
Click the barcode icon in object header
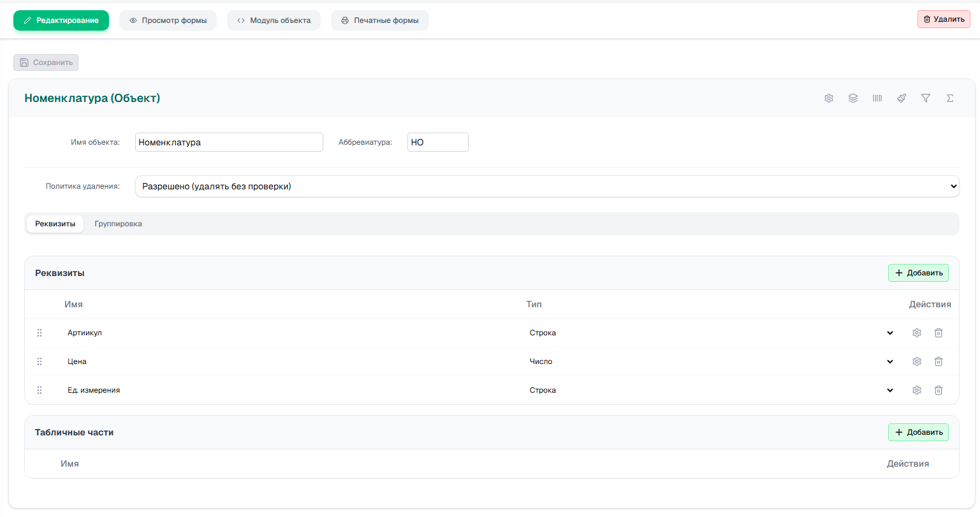click(x=877, y=98)
